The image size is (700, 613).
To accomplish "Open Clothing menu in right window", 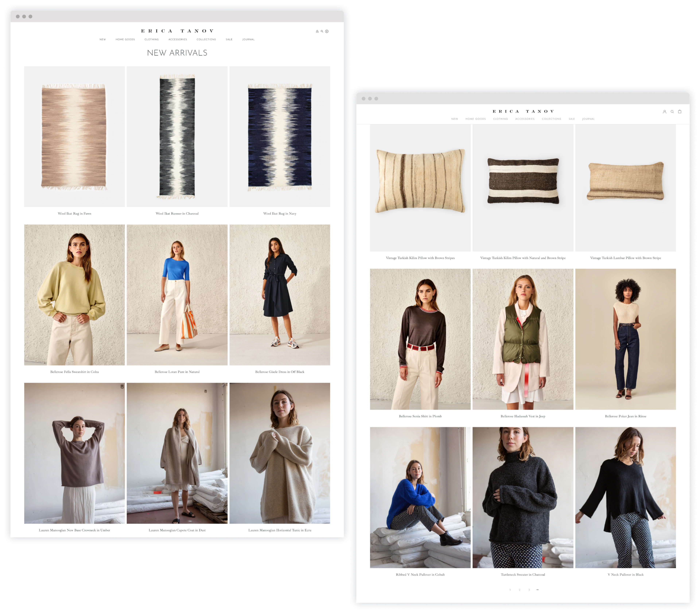I will point(500,119).
